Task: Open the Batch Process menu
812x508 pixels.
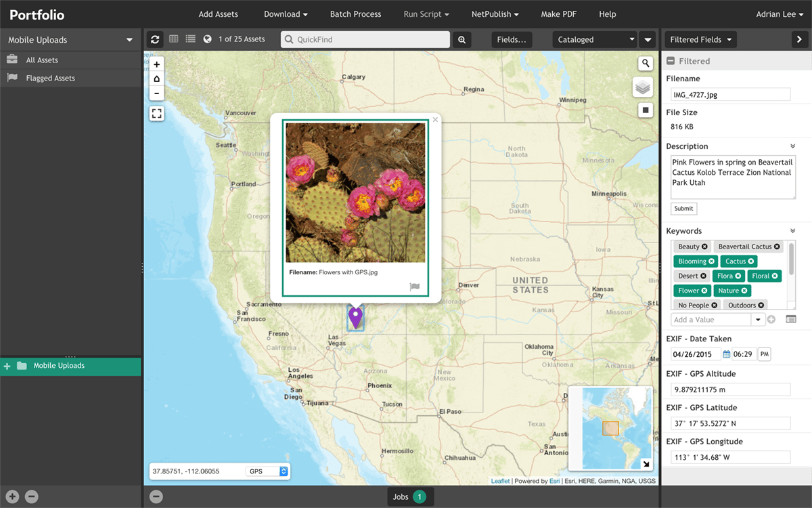Action: [355, 14]
